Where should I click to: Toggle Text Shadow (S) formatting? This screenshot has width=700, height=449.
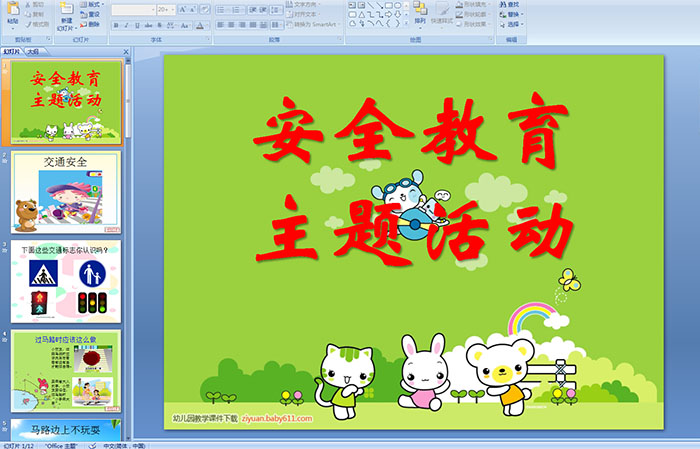click(159, 25)
